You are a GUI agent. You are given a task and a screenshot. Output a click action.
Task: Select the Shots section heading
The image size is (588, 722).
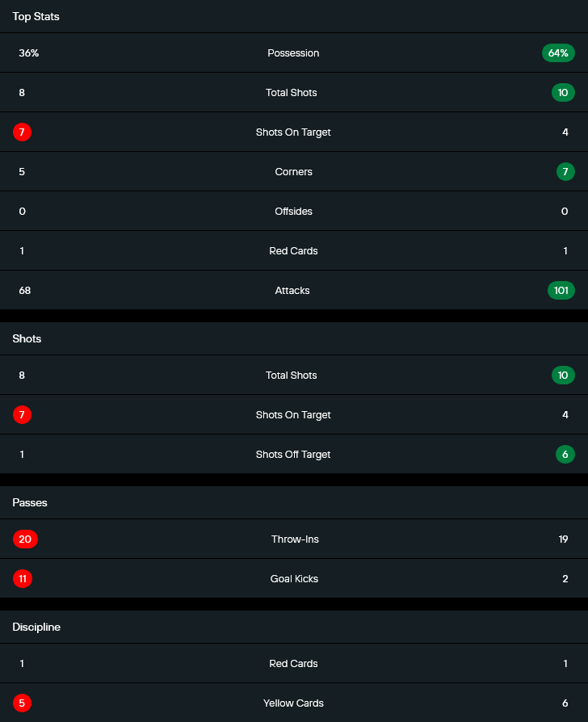click(27, 338)
